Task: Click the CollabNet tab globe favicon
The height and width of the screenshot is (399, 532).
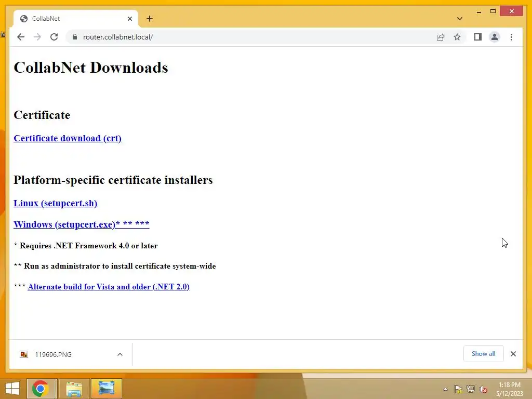Action: click(x=24, y=19)
